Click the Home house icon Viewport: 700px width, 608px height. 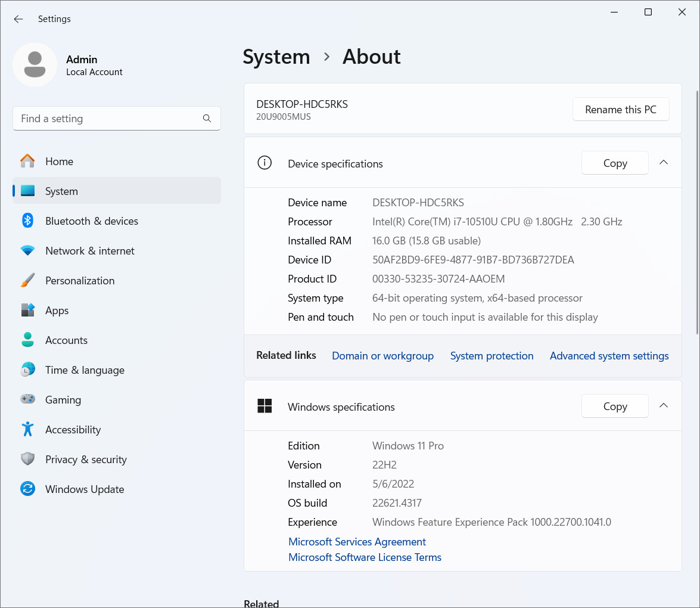27,162
